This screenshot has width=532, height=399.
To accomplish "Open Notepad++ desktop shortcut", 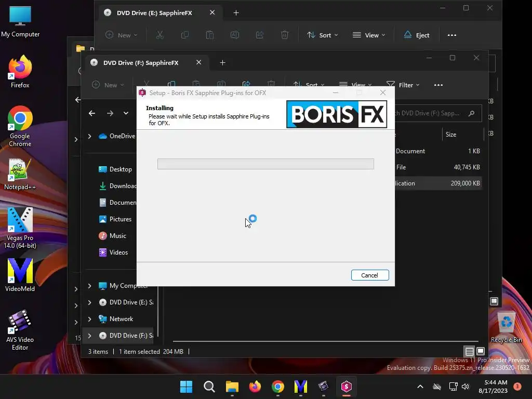I will point(20,174).
